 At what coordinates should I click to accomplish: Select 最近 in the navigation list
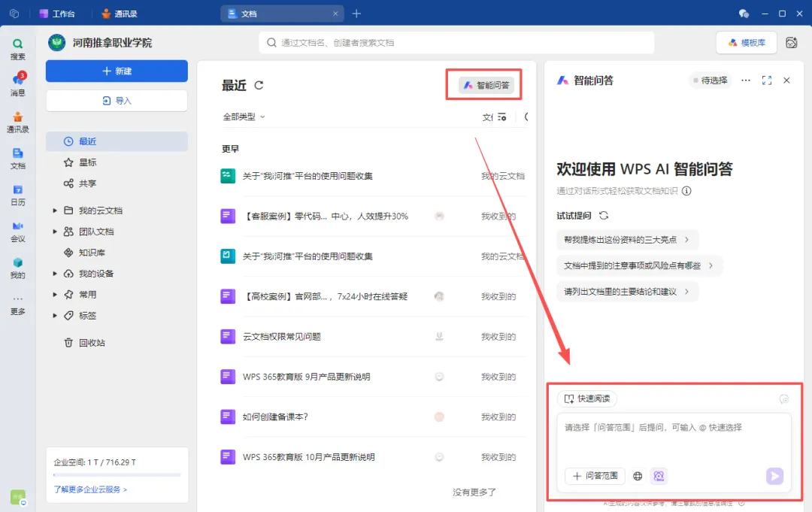click(x=117, y=141)
